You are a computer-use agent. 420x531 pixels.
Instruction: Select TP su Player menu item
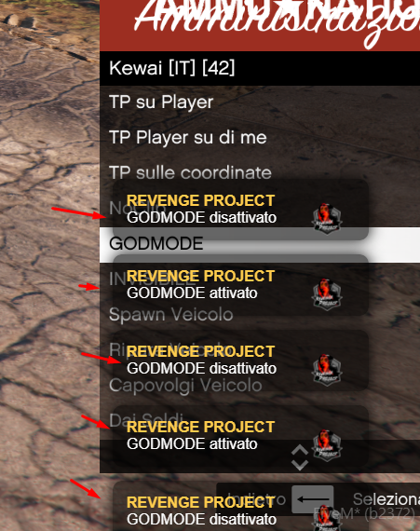tap(260, 102)
